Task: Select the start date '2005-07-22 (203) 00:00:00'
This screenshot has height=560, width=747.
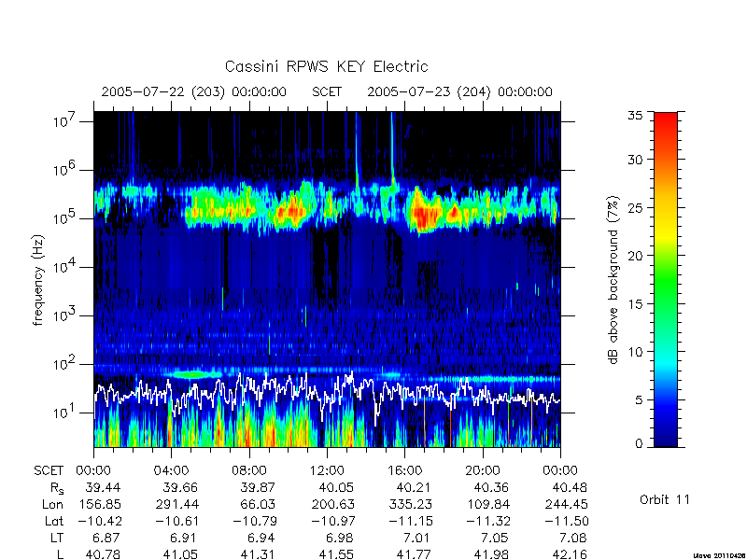Action: (194, 91)
